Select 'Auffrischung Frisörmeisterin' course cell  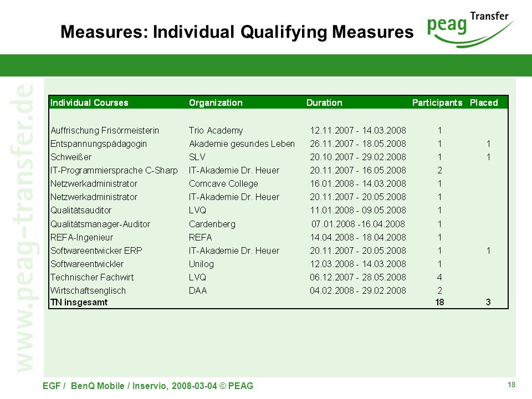(x=105, y=131)
